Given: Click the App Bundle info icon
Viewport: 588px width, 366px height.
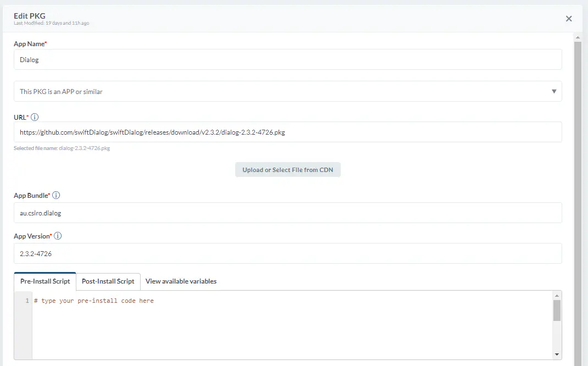Looking at the screenshot, I should [56, 196].
